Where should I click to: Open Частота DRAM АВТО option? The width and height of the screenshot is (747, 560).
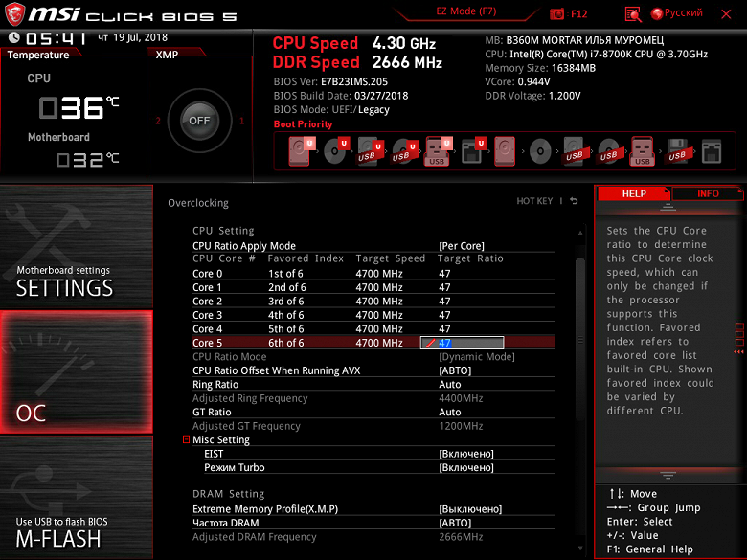[x=455, y=524]
